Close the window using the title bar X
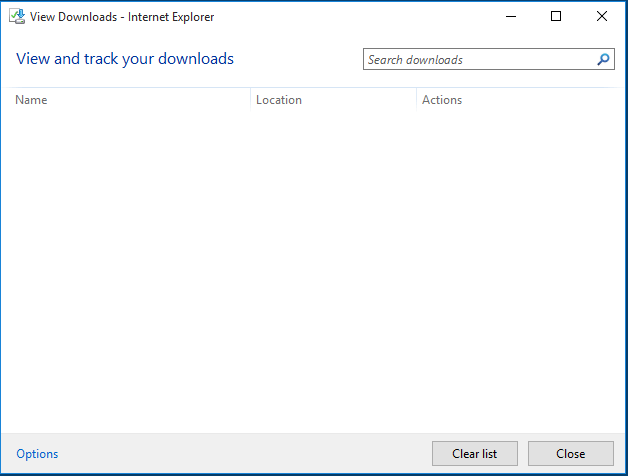Viewport: 629px width, 476px height. tap(602, 16)
